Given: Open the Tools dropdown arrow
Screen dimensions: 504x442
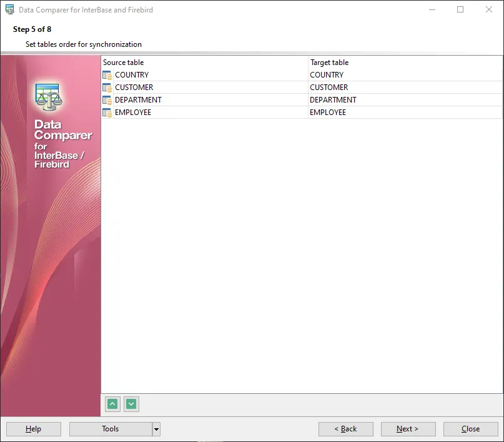Looking at the screenshot, I should click(156, 429).
